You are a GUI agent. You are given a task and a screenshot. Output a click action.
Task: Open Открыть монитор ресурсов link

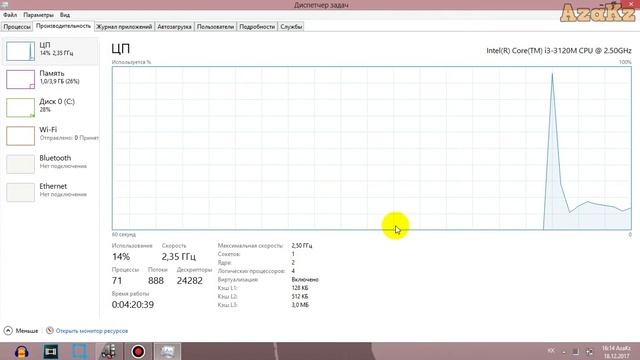pos(92,331)
